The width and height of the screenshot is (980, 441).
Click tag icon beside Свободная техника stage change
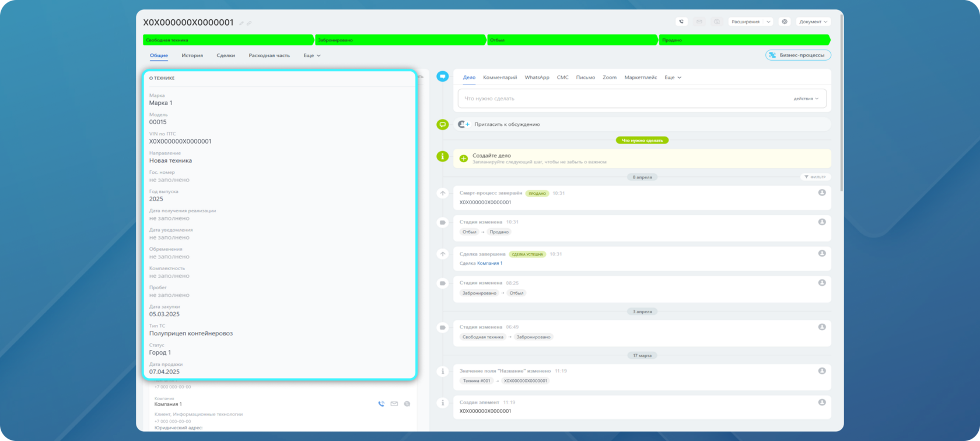pyautogui.click(x=443, y=327)
